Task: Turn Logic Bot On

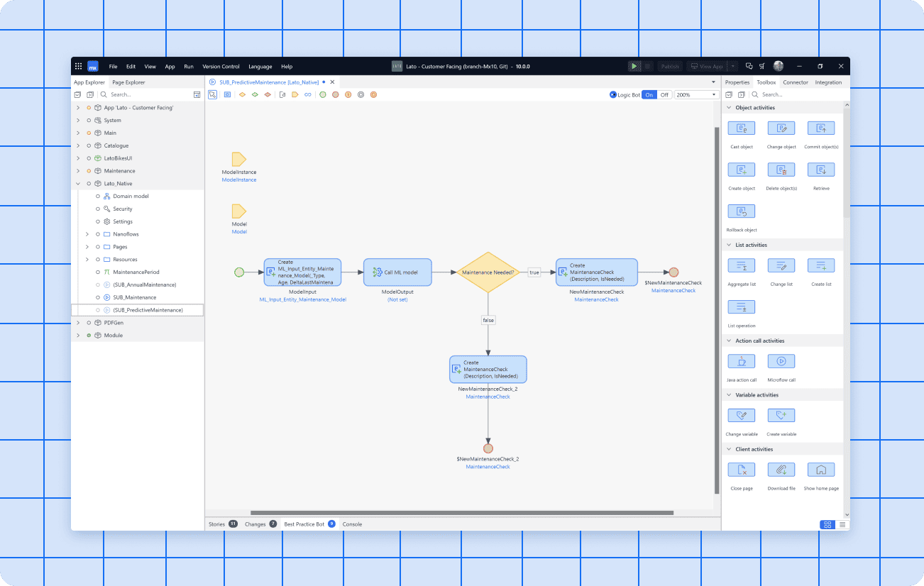Action: [649, 94]
